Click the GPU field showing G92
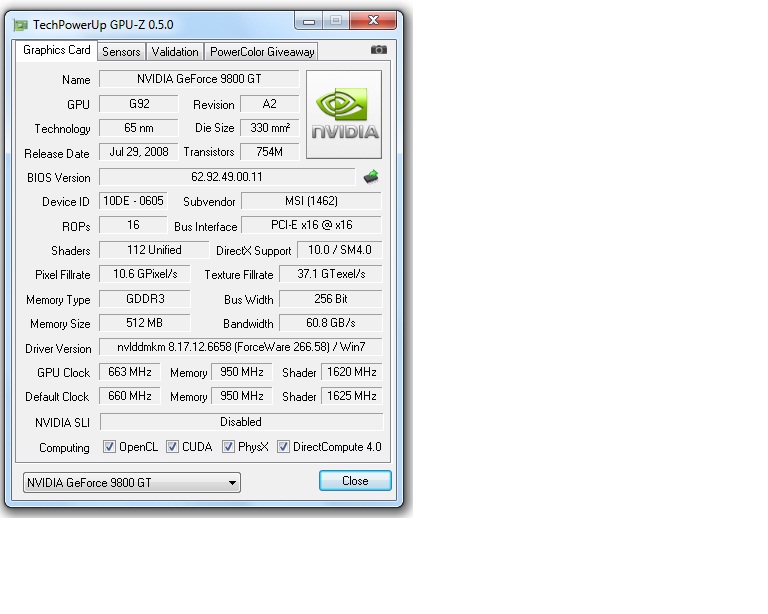The height and width of the screenshot is (614, 768). coord(139,104)
